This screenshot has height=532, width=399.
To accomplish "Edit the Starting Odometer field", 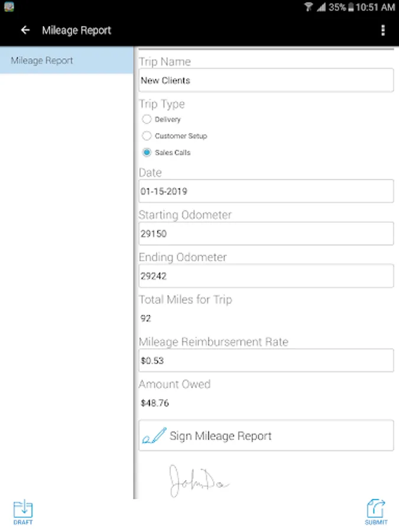I will (266, 233).
